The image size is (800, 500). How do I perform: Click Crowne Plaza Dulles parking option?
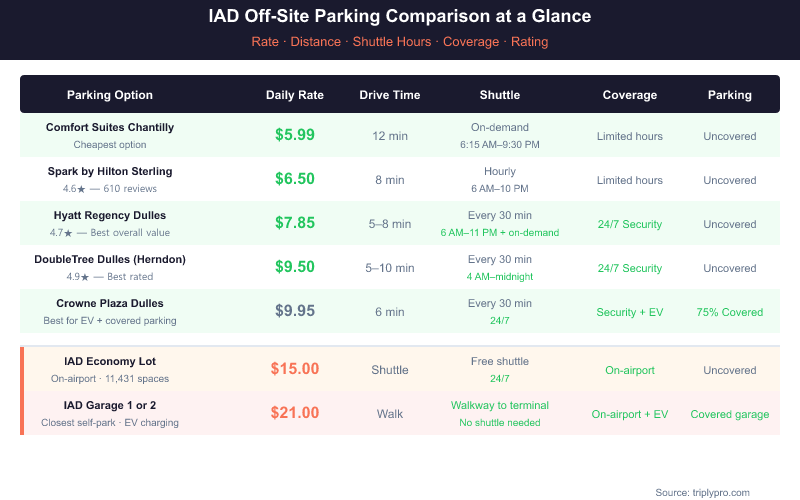(x=110, y=303)
